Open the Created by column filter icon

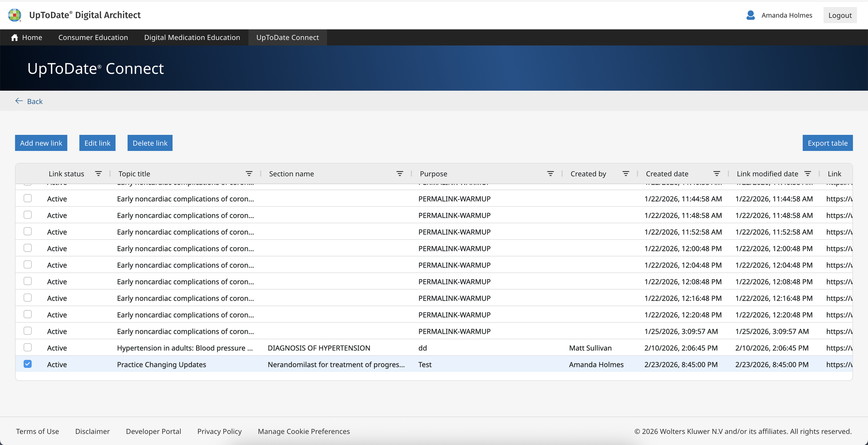(626, 174)
